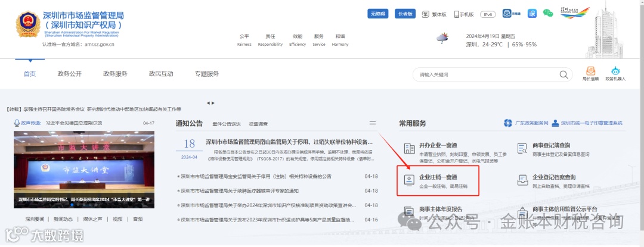644x247 pixels.
Task: Open the 南山监管局关于停用、注销失联单位特种设备 notice
Action: [x=289, y=142]
